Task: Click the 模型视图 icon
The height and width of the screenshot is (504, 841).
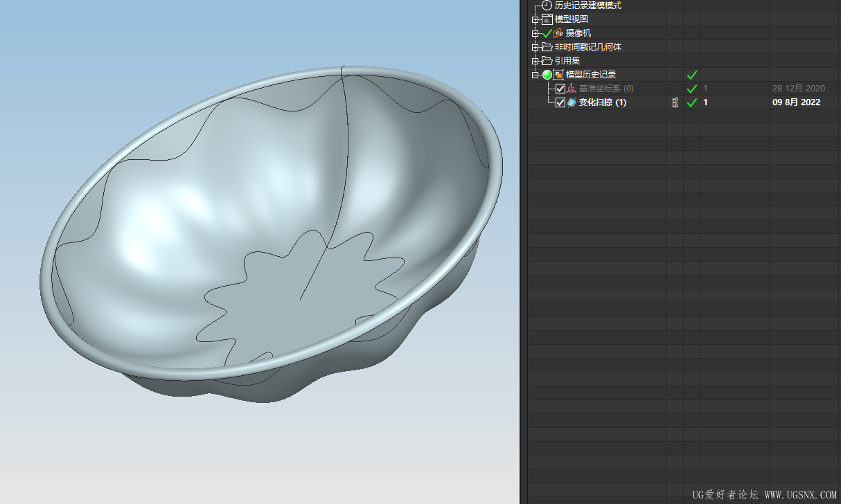Action: [x=547, y=19]
